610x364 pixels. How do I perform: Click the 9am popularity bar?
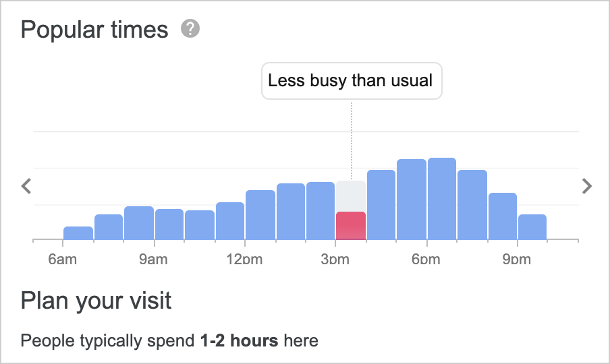tap(169, 224)
